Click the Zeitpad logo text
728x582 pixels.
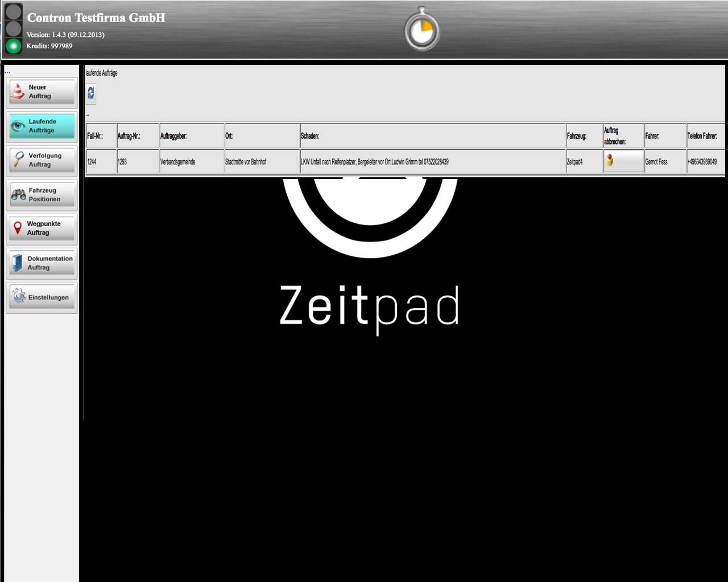pyautogui.click(x=370, y=307)
